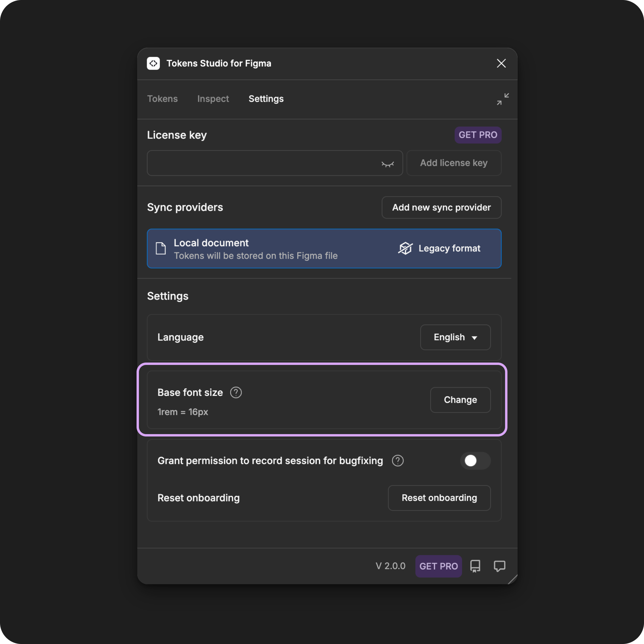Select the Settings tab
Viewport: 644px width, 644px height.
(266, 99)
